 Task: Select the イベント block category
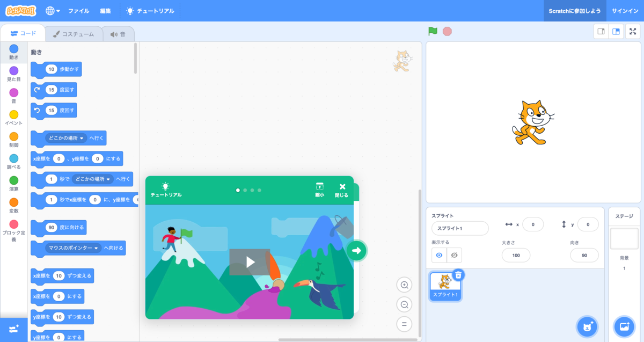point(13,118)
